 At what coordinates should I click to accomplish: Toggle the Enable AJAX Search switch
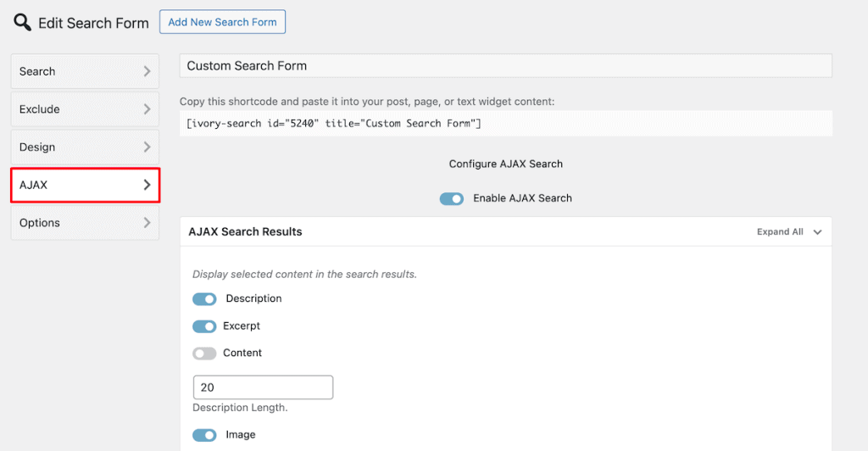[x=452, y=198]
